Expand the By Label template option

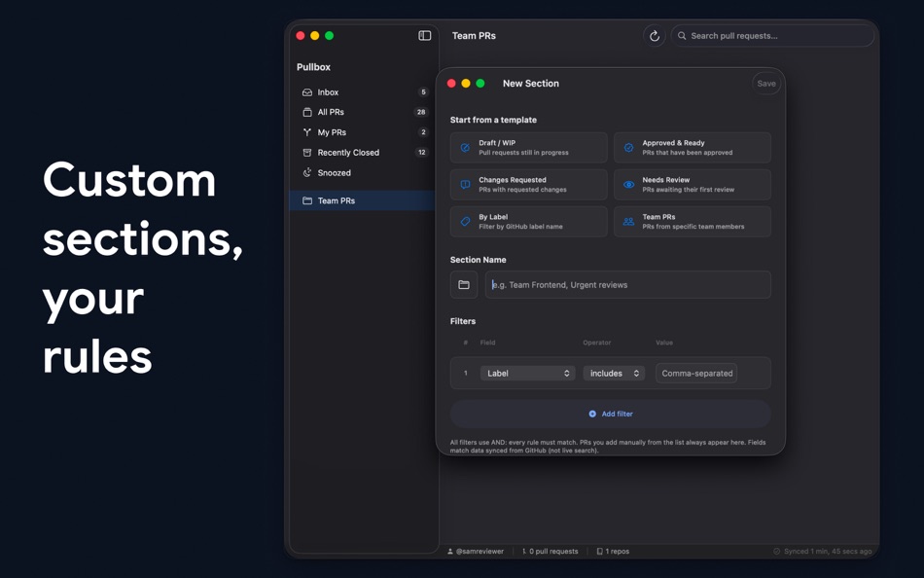(x=528, y=221)
